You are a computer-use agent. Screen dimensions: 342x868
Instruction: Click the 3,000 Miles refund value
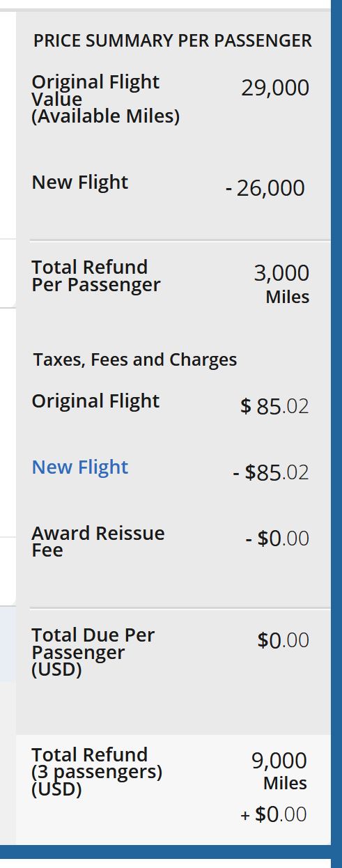point(281,284)
